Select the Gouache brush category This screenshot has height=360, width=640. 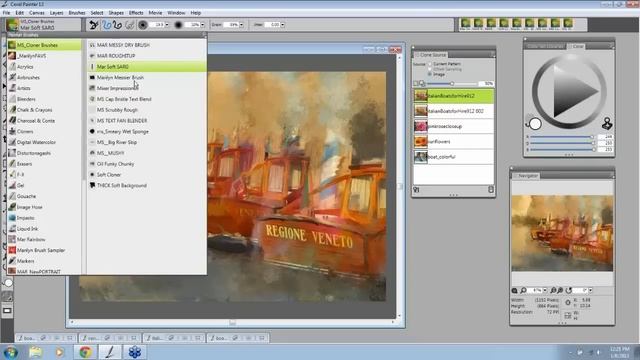[x=44, y=196]
